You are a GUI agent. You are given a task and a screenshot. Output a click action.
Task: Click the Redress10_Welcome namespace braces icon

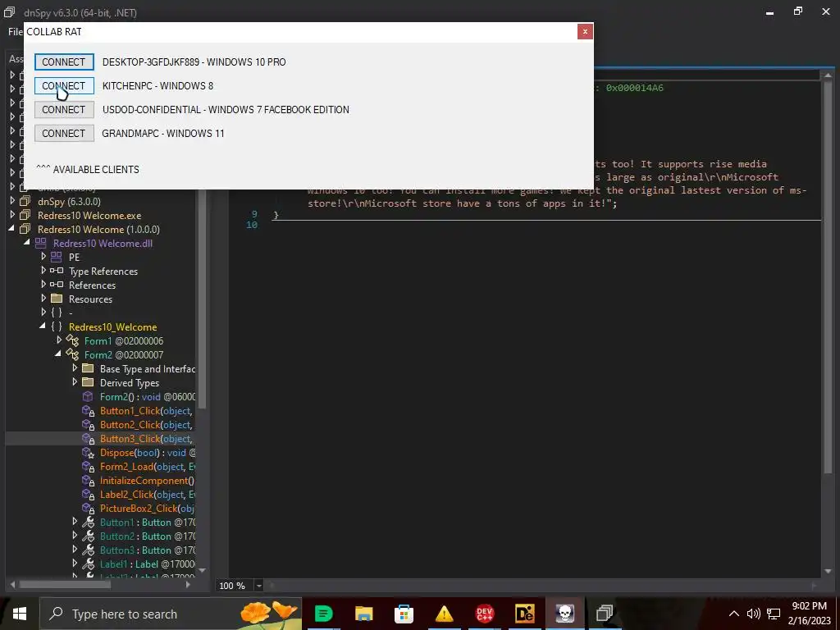[x=57, y=326]
